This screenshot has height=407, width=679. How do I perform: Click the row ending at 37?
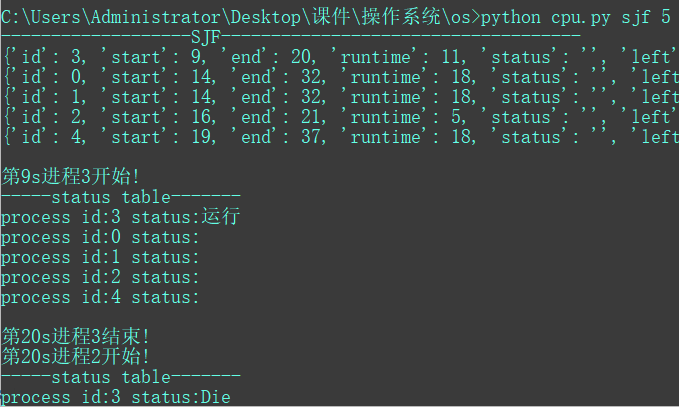(340, 137)
